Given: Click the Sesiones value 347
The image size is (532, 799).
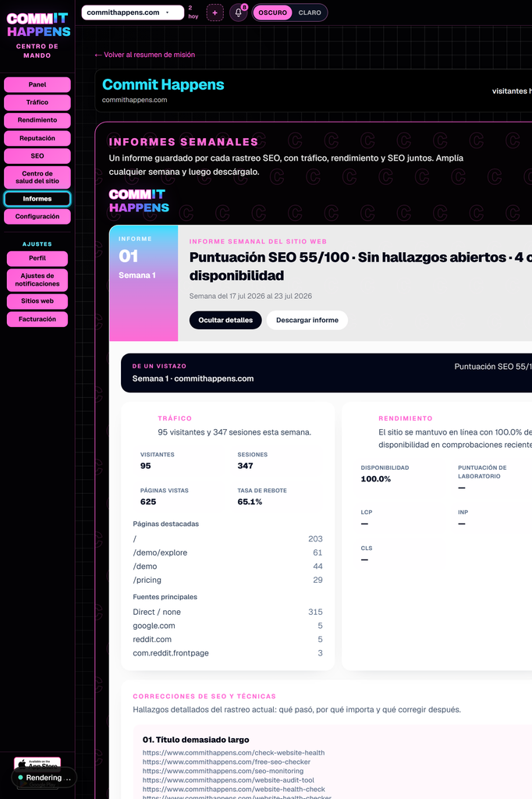Looking at the screenshot, I should (x=245, y=466).
